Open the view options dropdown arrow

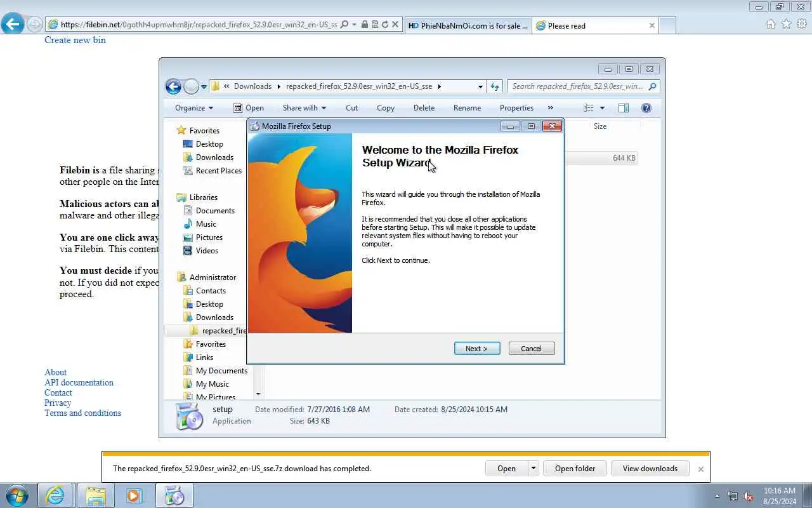[x=602, y=108]
